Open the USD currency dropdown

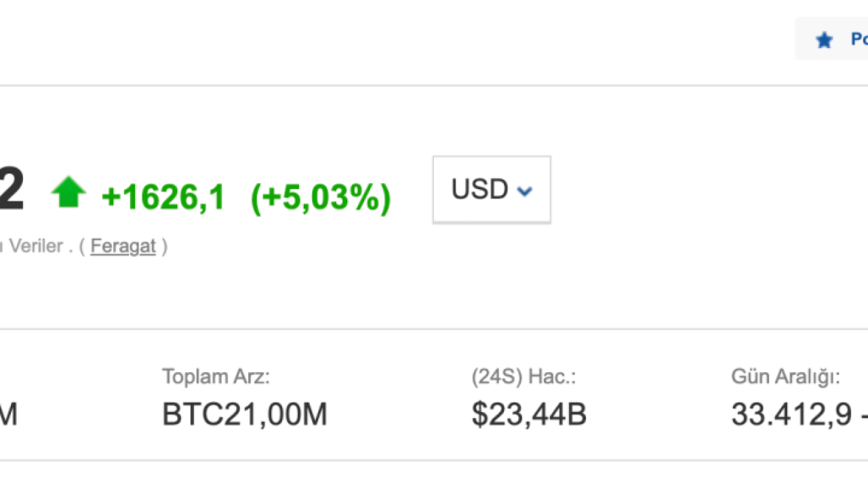coord(492,190)
